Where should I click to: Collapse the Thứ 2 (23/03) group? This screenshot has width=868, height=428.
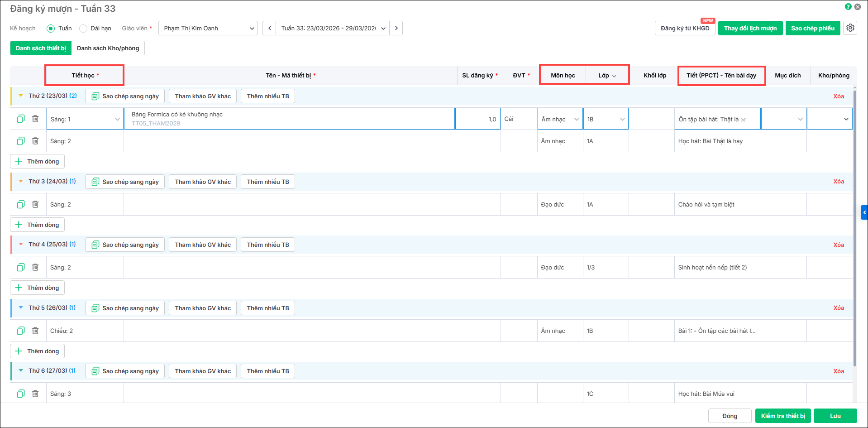[21, 96]
